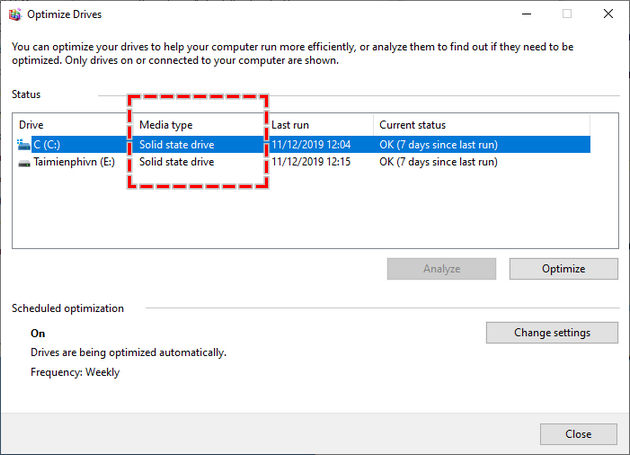
Task: Sort by the Drive column header
Action: point(31,125)
